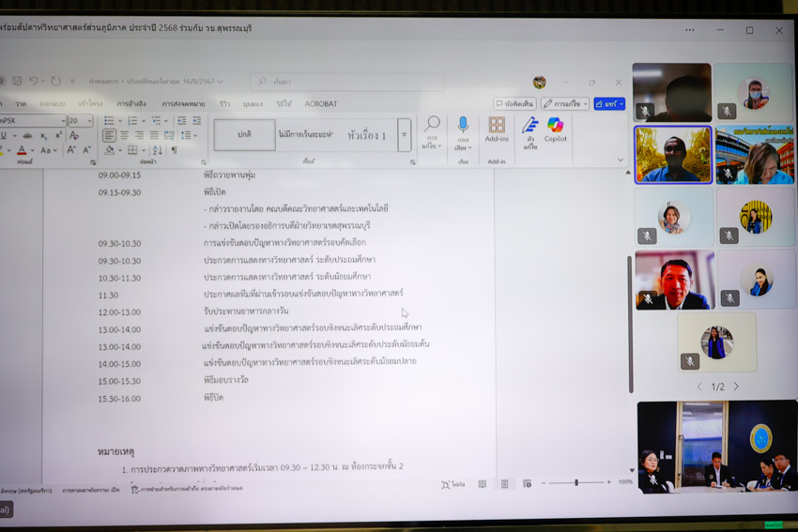The width and height of the screenshot is (798, 532).
Task: Undo the last action in Word
Action: pos(34,81)
